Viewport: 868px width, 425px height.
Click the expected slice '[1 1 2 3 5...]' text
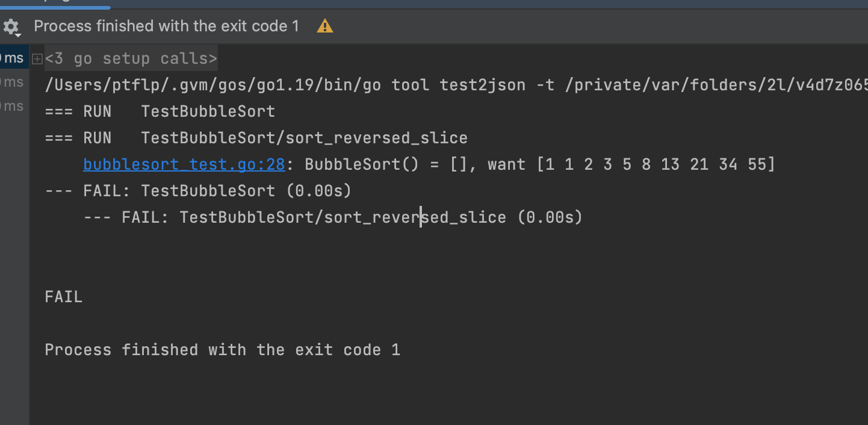pyautogui.click(x=656, y=164)
